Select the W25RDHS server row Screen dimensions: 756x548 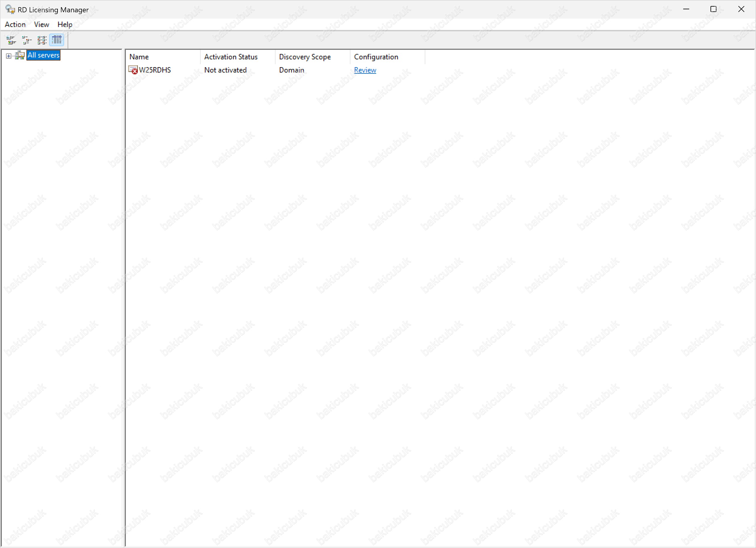pos(155,70)
